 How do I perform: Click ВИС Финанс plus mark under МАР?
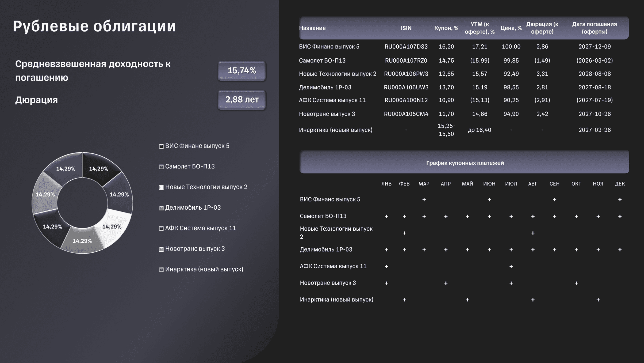424,200
